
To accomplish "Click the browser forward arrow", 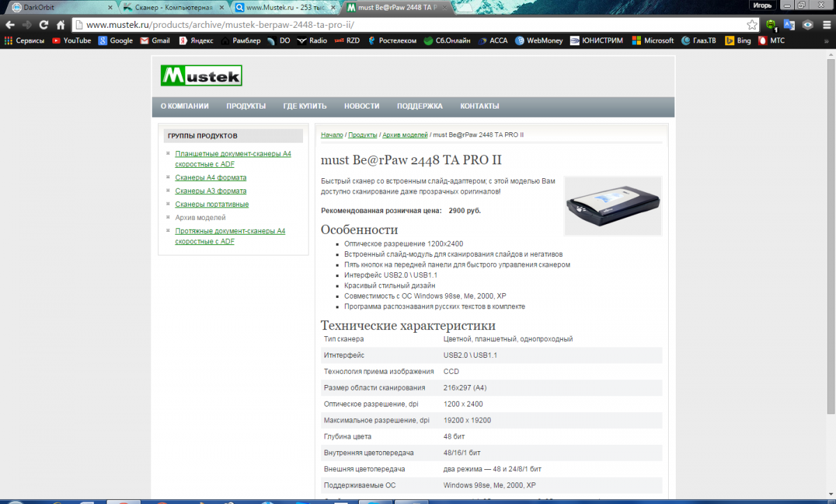I will point(27,24).
